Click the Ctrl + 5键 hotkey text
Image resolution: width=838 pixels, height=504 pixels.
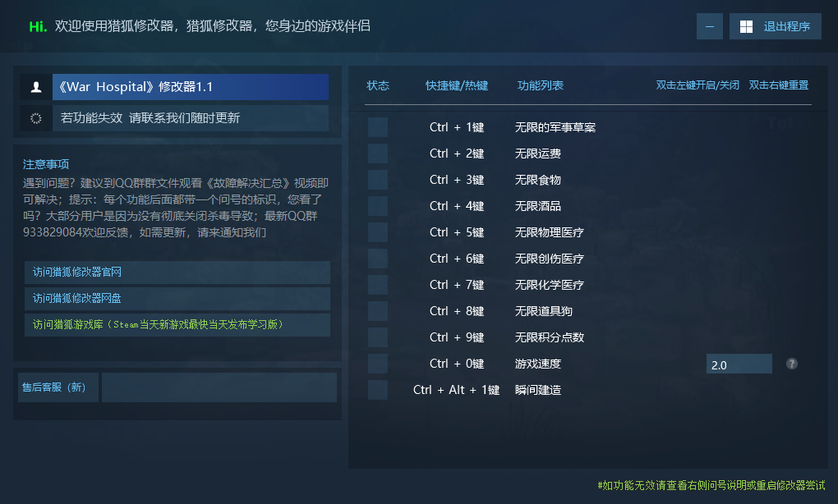[457, 232]
